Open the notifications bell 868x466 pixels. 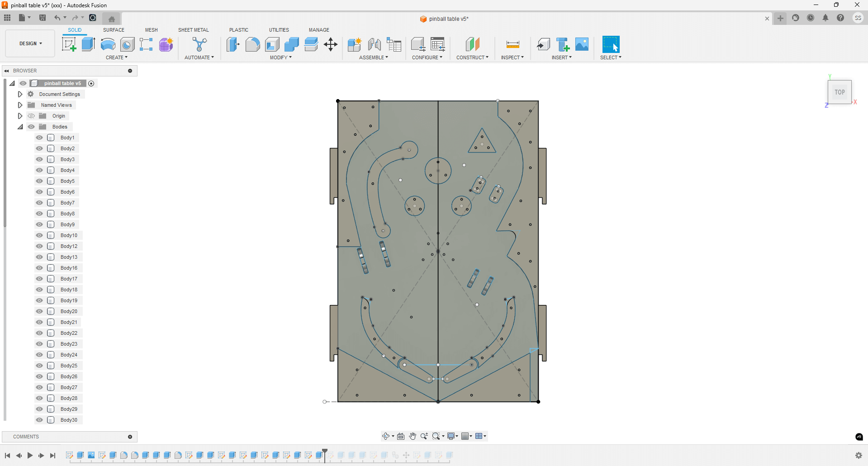(x=825, y=18)
